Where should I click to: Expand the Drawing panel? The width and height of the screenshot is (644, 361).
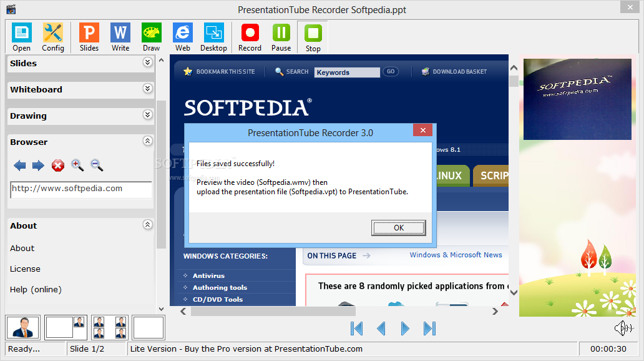coord(147,115)
